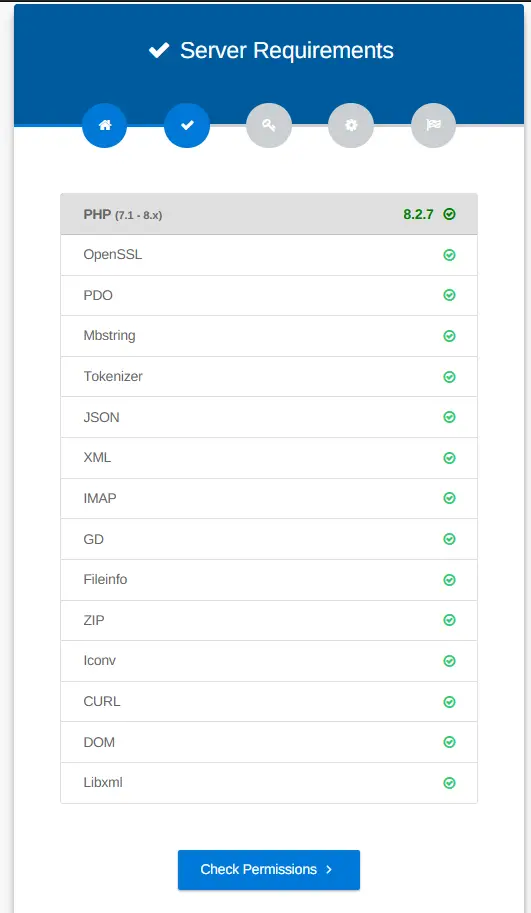Click the Fileinfo requirement label
The image size is (531, 913).
[x=105, y=579]
